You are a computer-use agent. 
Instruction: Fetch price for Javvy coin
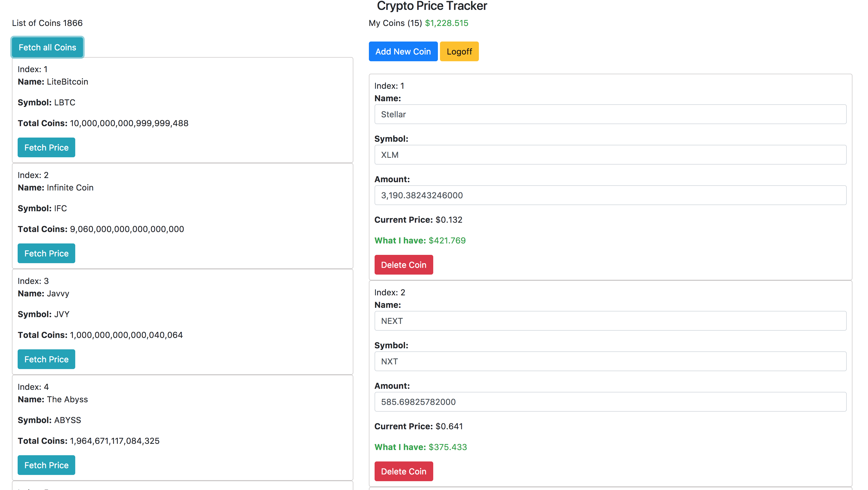tap(46, 359)
